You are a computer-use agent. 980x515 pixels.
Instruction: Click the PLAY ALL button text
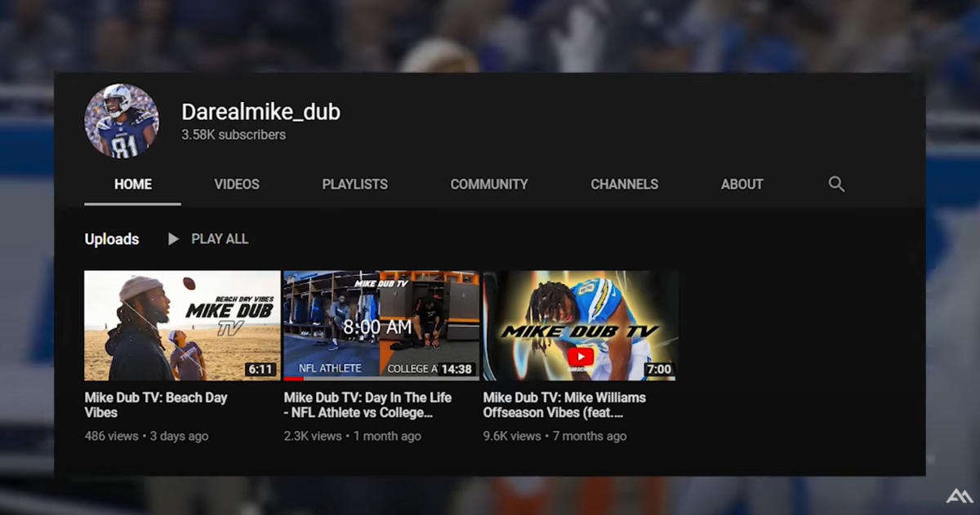pos(220,239)
